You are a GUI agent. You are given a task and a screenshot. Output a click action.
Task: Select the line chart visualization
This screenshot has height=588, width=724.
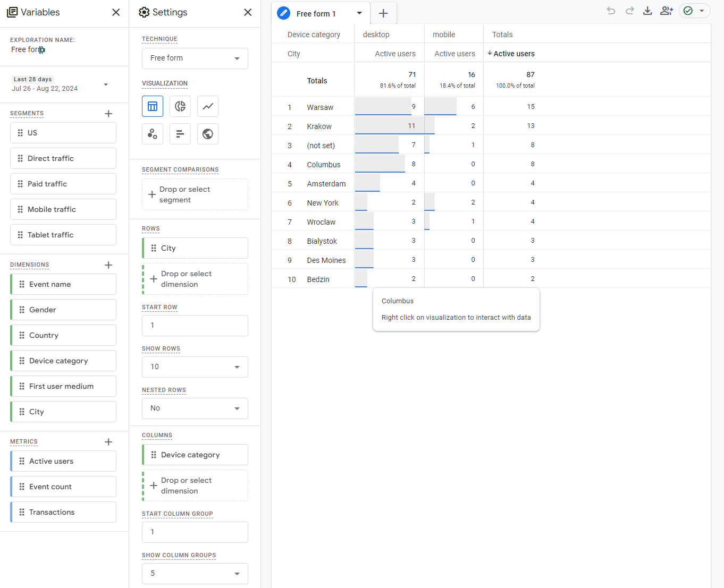[208, 106]
